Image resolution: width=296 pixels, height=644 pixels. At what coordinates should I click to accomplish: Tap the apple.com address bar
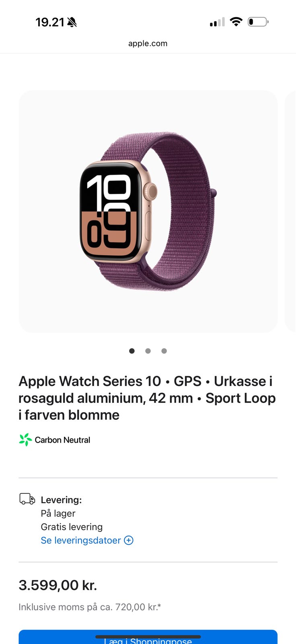[148, 43]
